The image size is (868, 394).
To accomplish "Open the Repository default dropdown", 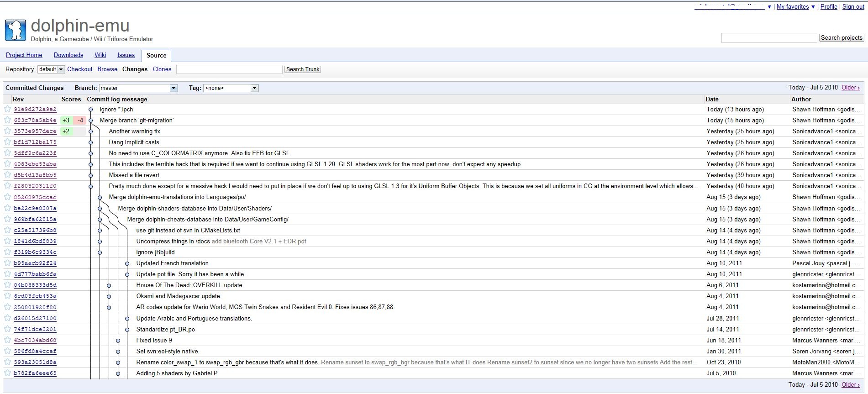I will pyautogui.click(x=51, y=69).
